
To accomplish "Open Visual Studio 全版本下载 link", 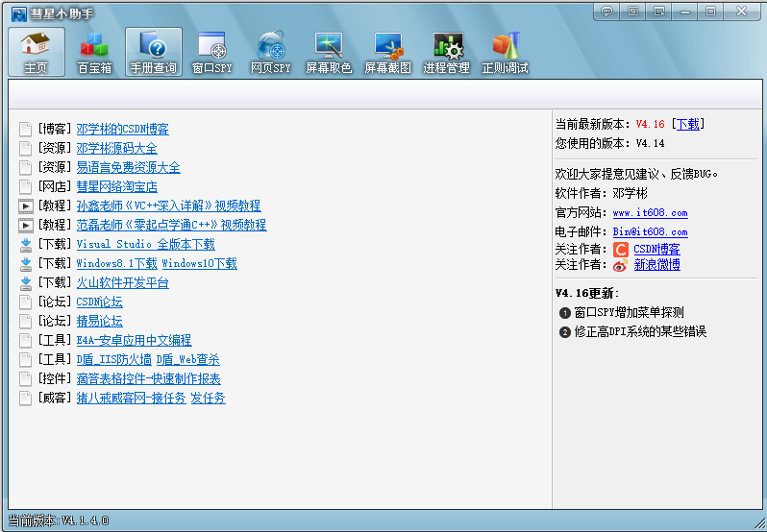I will tap(146, 244).
